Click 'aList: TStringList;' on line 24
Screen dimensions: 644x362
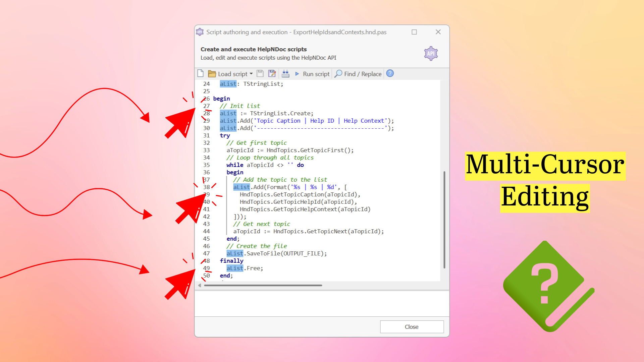(x=252, y=84)
